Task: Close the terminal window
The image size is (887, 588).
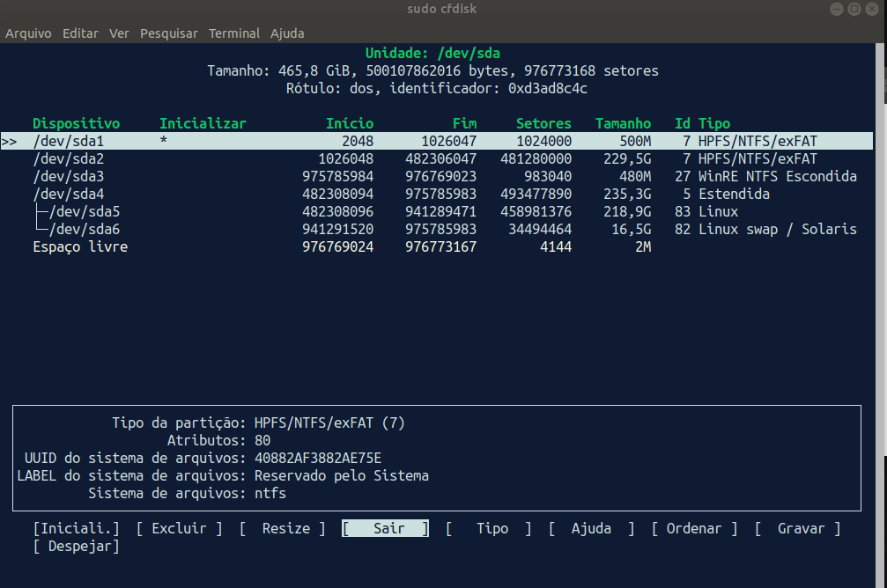Action: point(873,10)
